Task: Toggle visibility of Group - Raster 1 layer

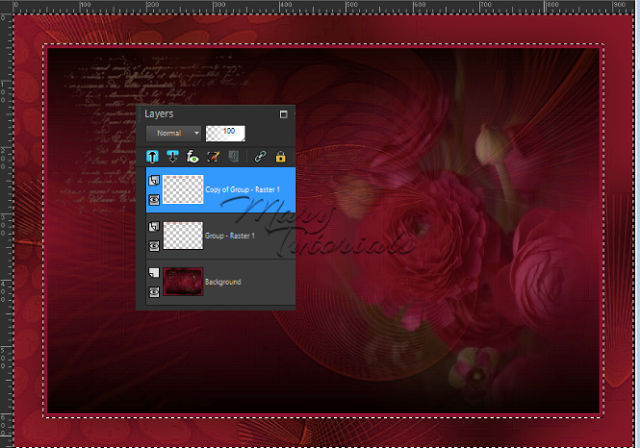Action: (153, 246)
